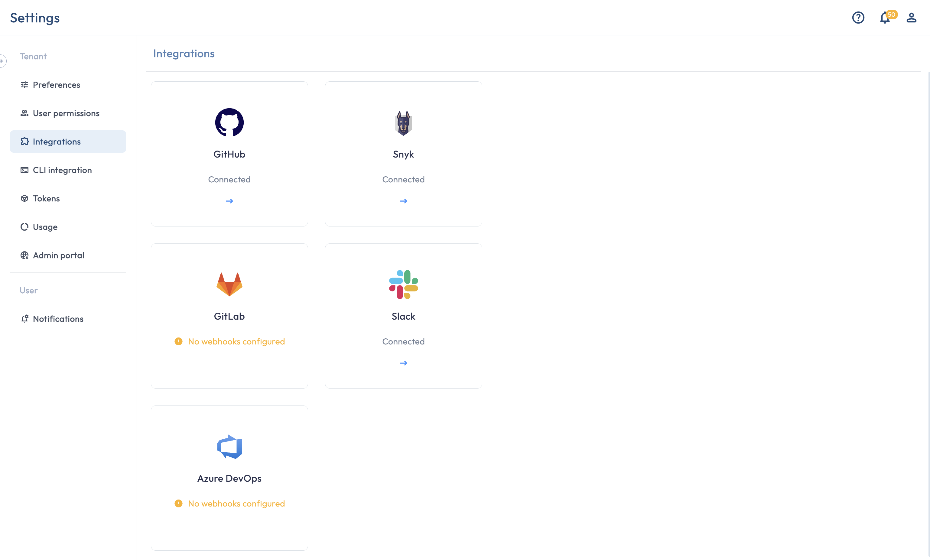View the Usage page

(68, 227)
